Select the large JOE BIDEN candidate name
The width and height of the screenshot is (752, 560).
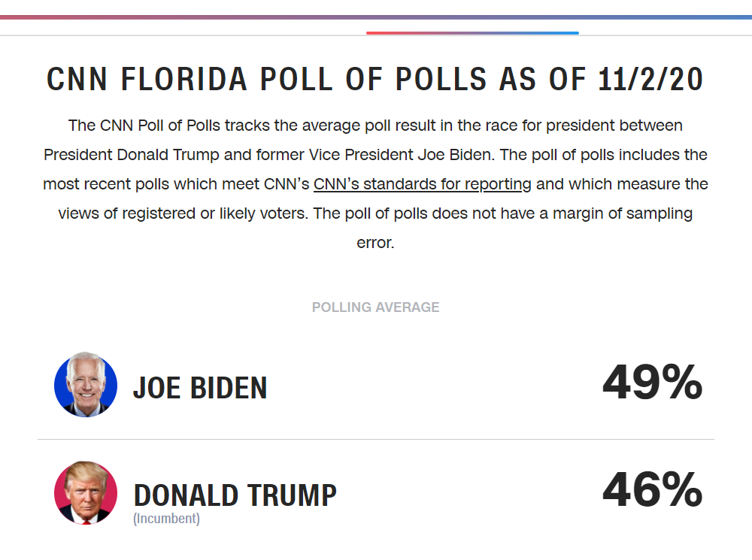coord(200,388)
